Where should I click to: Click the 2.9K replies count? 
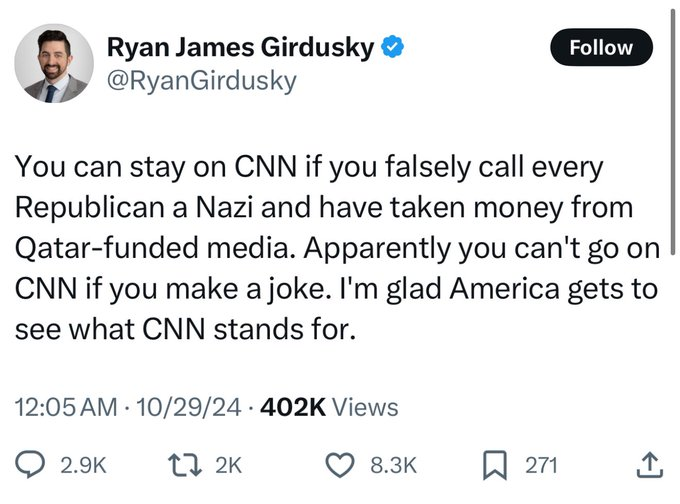pos(82,463)
